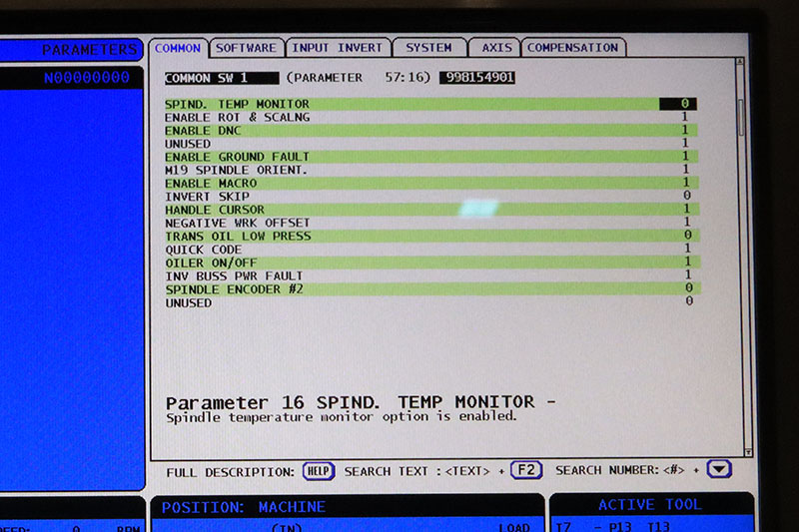Image resolution: width=799 pixels, height=532 pixels.
Task: Select the QUICK CODE row
Action: pyautogui.click(x=432, y=250)
